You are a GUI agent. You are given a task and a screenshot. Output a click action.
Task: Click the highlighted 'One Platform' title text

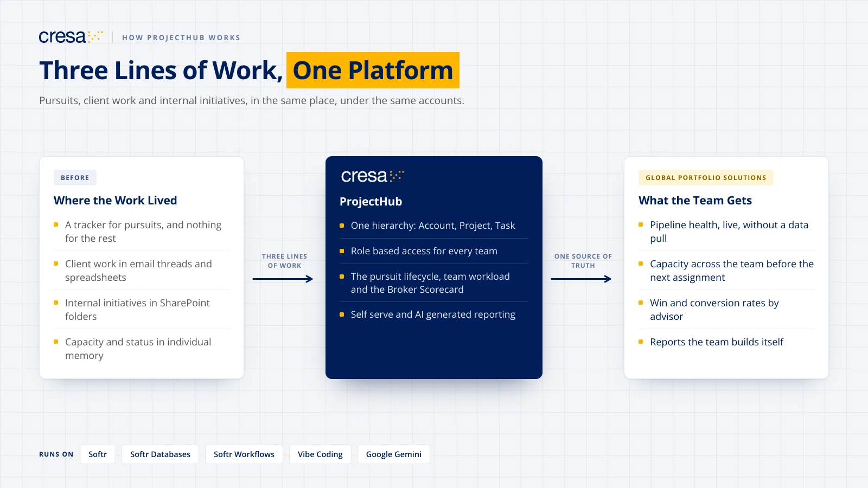click(373, 70)
